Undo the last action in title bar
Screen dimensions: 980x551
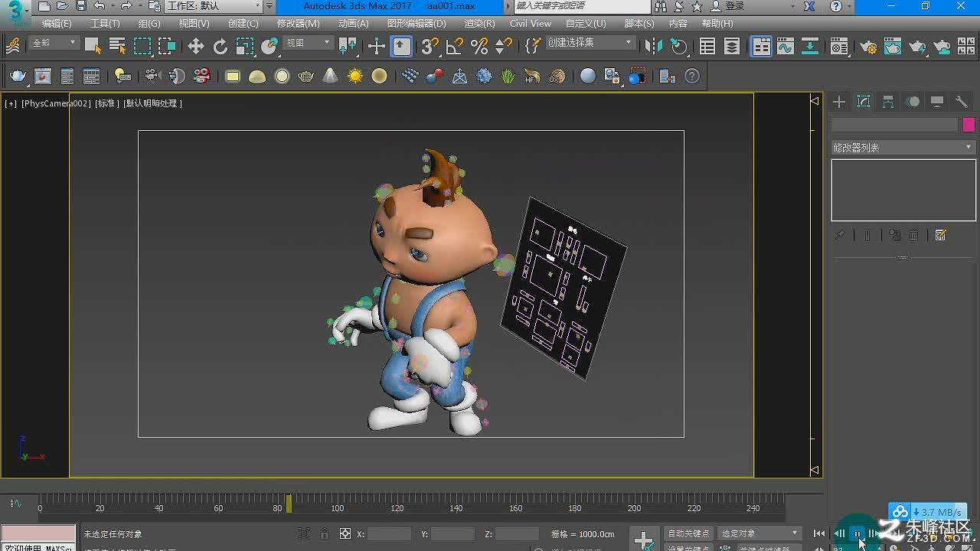point(100,6)
